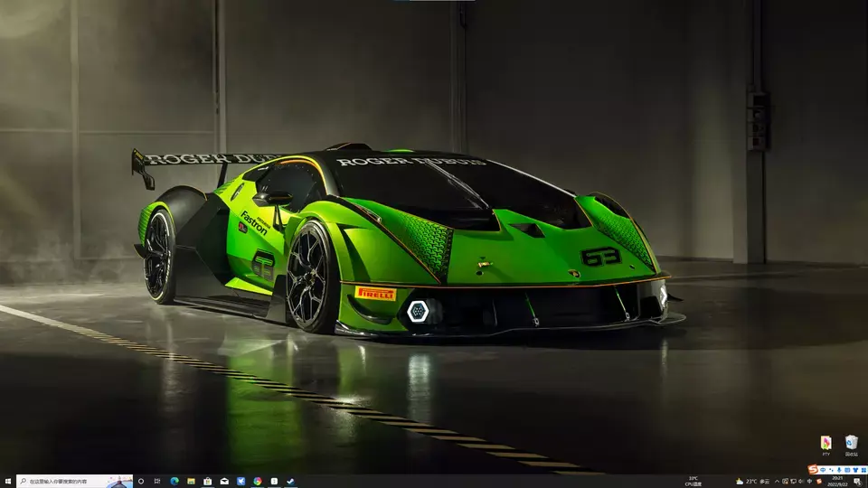The width and height of the screenshot is (868, 488).
Task: Open the 23°C weather widget
Action: (752, 482)
